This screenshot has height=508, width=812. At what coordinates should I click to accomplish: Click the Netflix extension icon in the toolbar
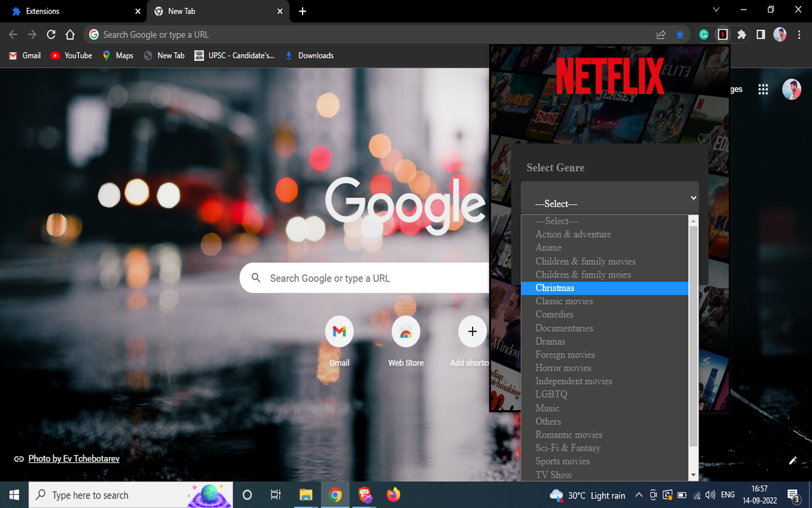click(x=723, y=34)
